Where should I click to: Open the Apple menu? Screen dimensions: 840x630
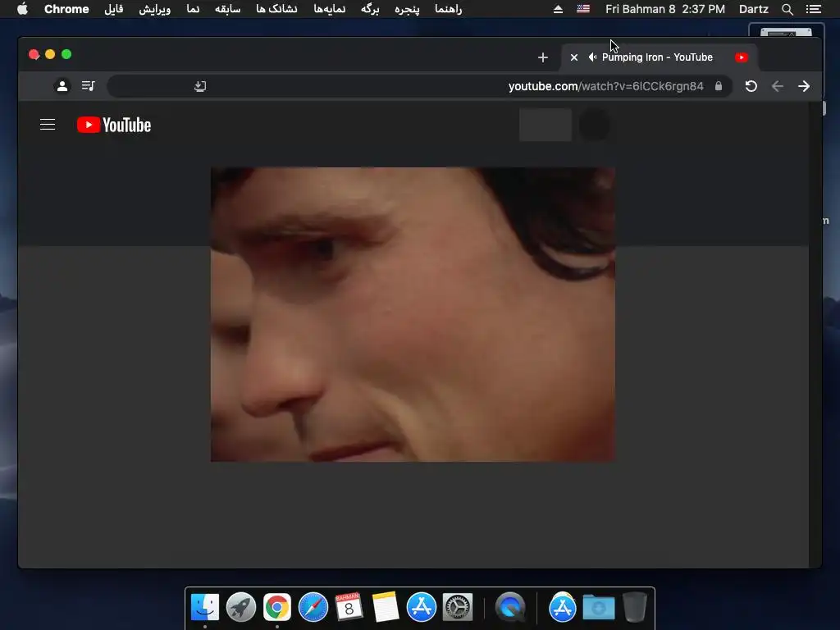tap(22, 9)
